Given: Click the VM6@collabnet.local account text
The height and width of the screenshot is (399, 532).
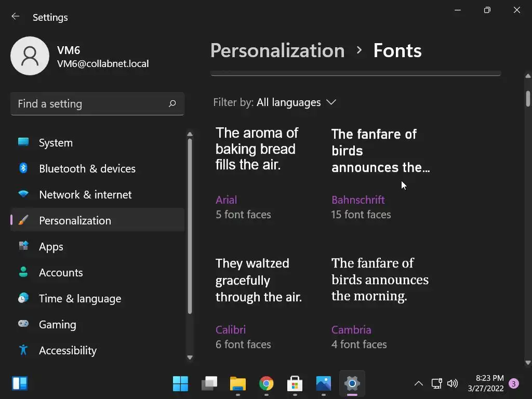Looking at the screenshot, I should (x=103, y=63).
